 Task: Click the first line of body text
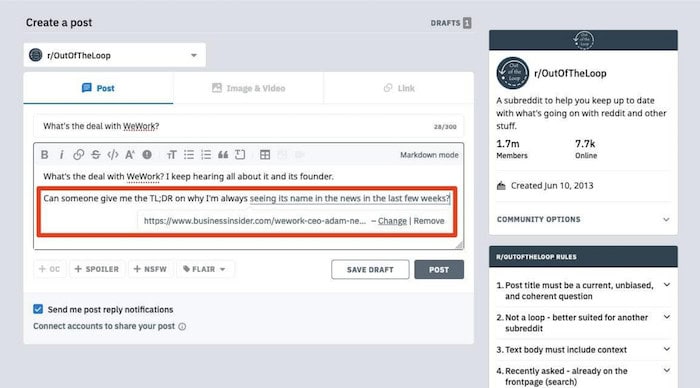(188, 176)
